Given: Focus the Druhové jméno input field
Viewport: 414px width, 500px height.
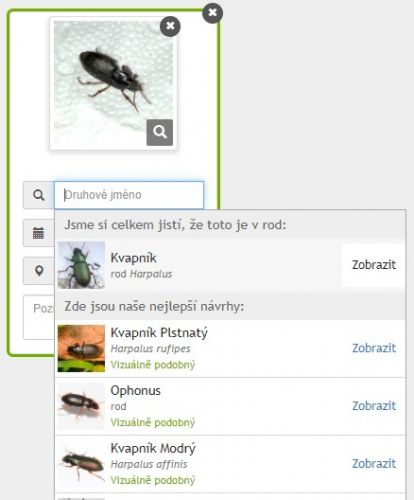Looking at the screenshot, I should pos(129,195).
